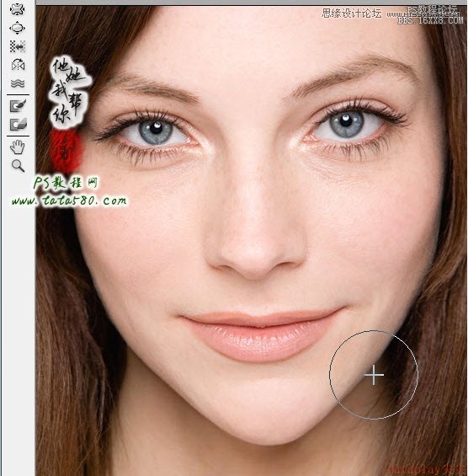The width and height of the screenshot is (468, 476).
Task: Pick the Turbulence wave tool
Action: click(18, 83)
